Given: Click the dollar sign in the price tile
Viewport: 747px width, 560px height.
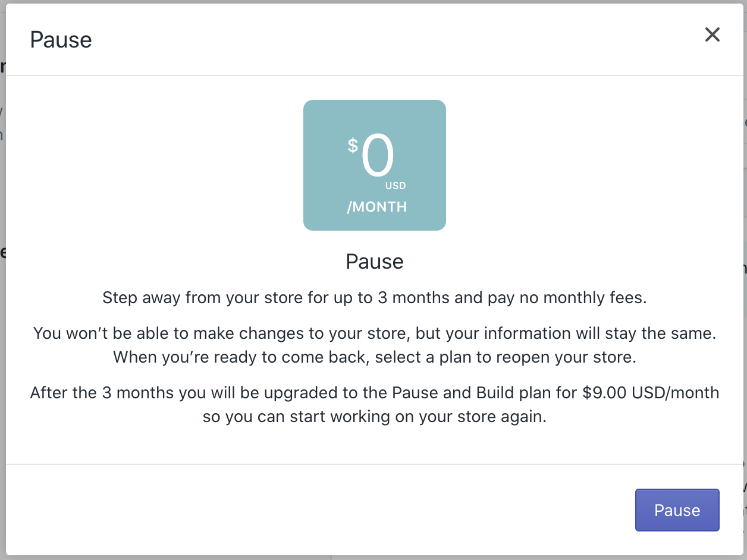Looking at the screenshot, I should pyautogui.click(x=353, y=146).
